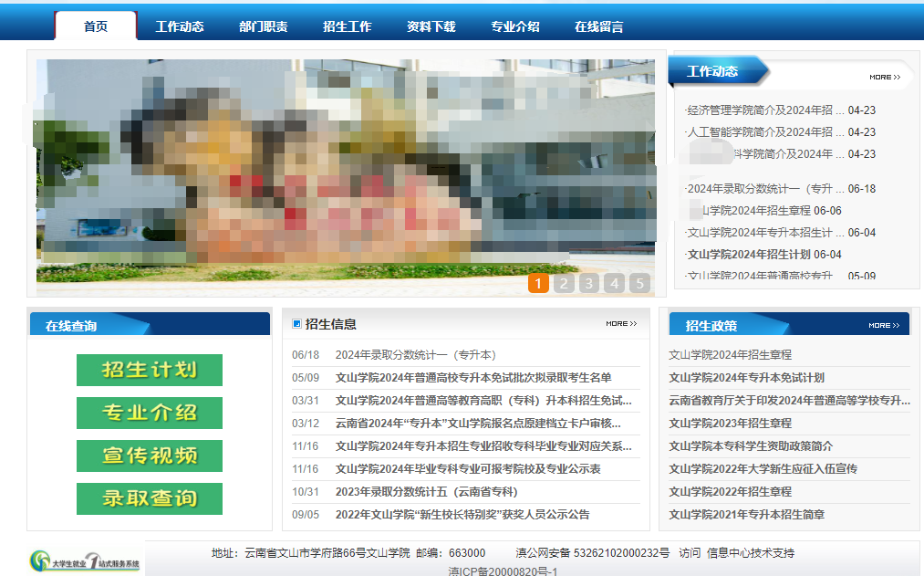This screenshot has width=924, height=576.
Task: Open the 信息中心技术支持 footer link
Action: [751, 553]
